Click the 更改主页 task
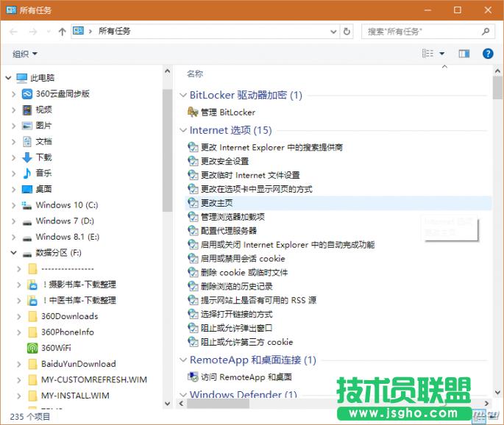Image resolution: width=504 pixels, height=425 pixels. 216,203
